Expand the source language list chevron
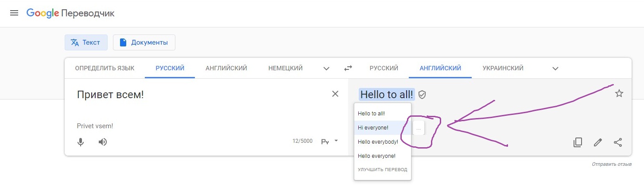 point(326,69)
